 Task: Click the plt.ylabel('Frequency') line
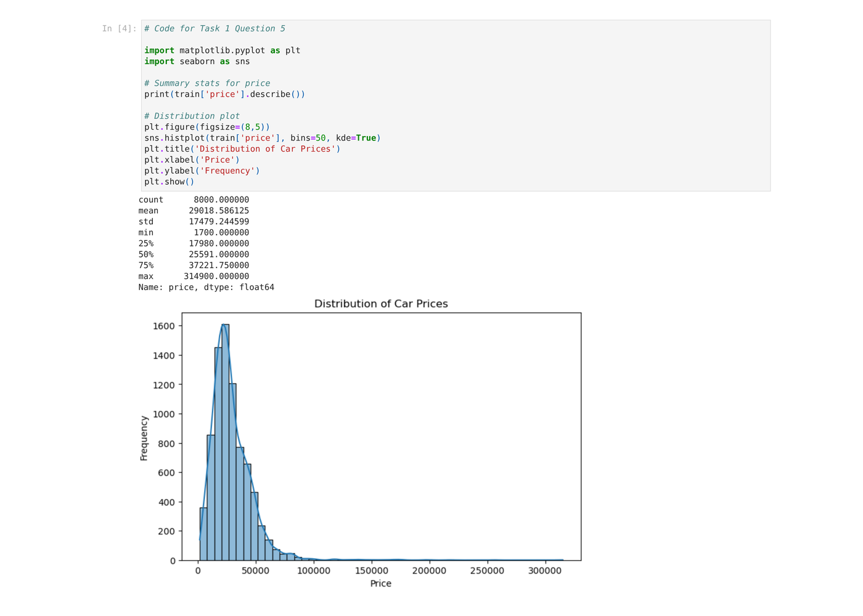tap(202, 171)
